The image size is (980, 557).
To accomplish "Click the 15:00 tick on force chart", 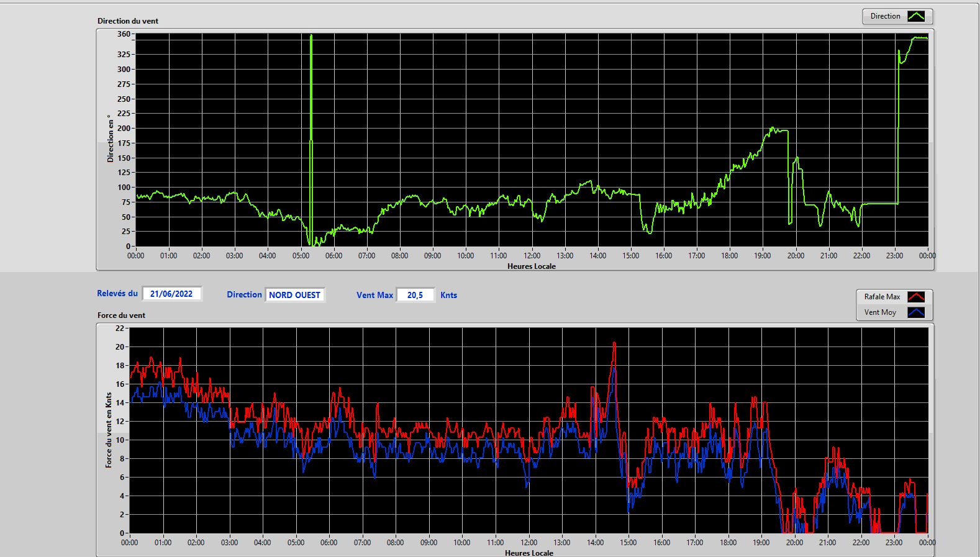I will (x=628, y=543).
